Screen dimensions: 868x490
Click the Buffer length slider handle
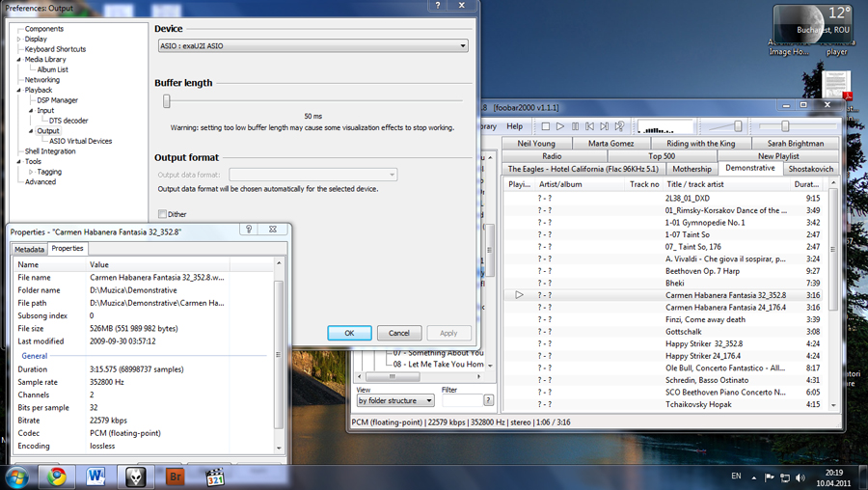pyautogui.click(x=166, y=100)
